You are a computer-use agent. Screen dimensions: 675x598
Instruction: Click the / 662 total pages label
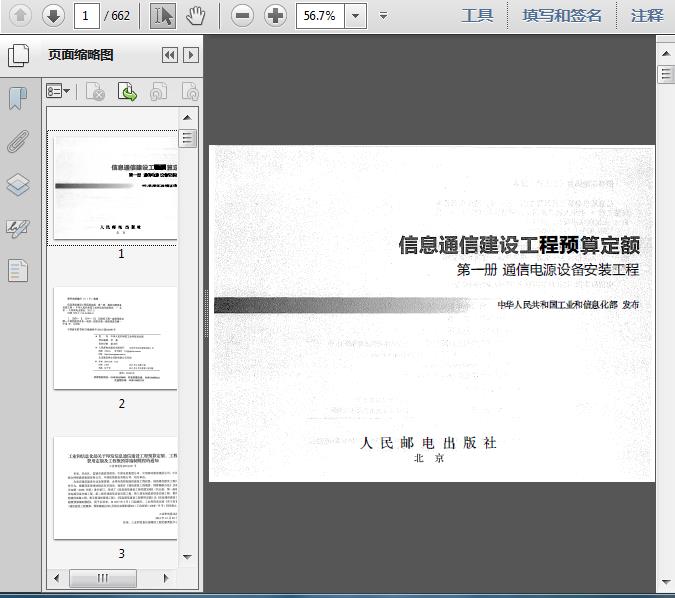click(117, 16)
